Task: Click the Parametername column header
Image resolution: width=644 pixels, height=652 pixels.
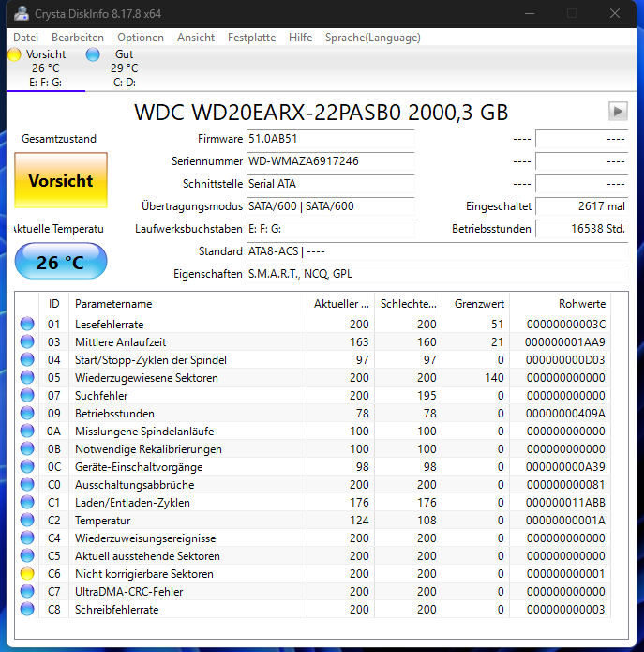Action: (187, 304)
